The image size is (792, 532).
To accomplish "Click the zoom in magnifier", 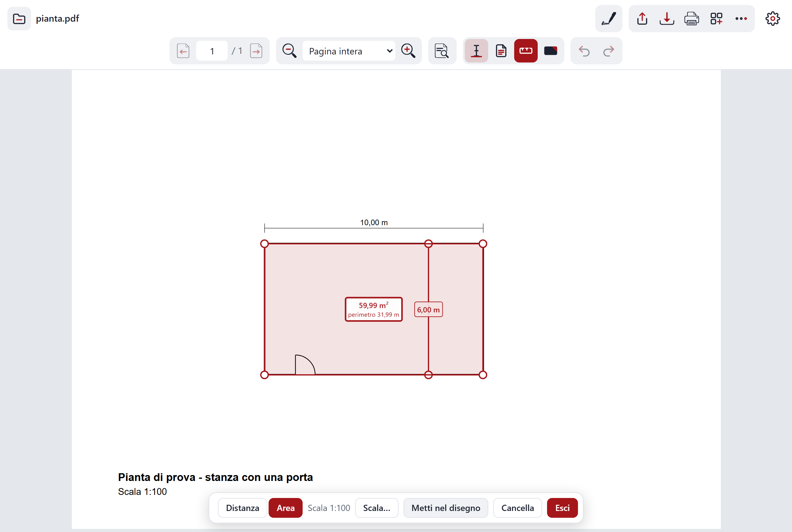I will 408,51.
